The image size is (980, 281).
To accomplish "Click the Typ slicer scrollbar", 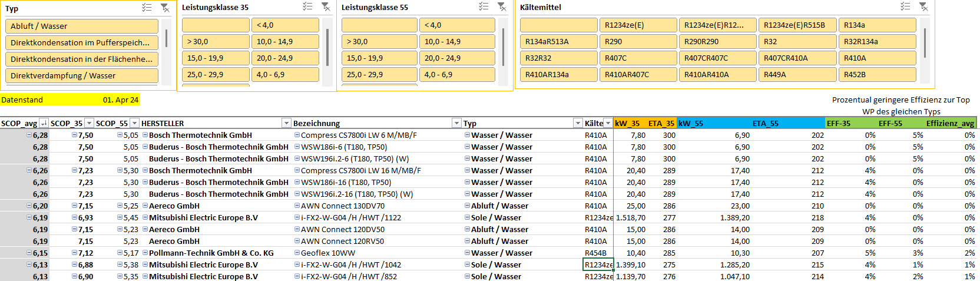I will pos(166,38).
